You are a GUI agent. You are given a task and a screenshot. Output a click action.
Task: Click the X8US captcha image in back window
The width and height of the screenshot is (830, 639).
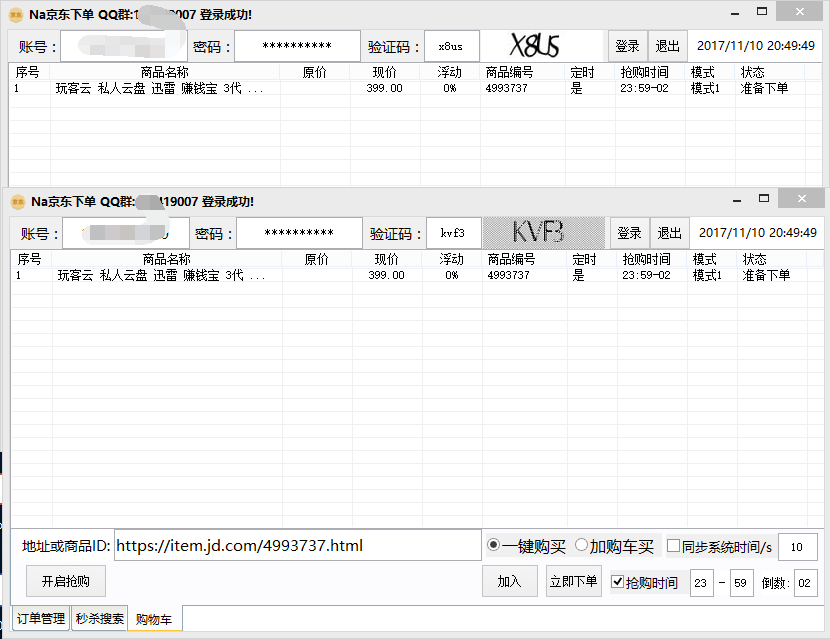coord(542,46)
